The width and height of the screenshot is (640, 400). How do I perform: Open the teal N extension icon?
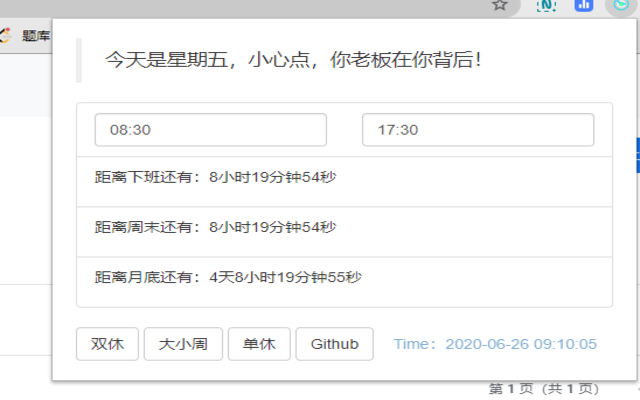(x=546, y=5)
